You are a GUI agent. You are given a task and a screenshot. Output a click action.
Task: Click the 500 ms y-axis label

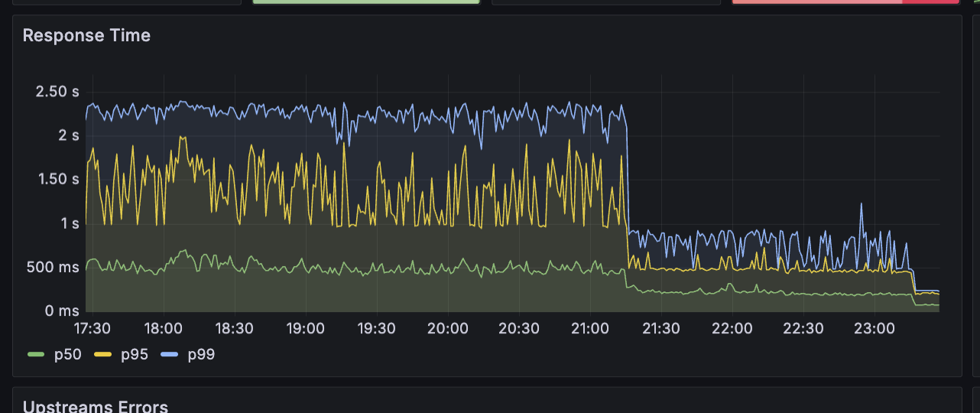(x=54, y=267)
